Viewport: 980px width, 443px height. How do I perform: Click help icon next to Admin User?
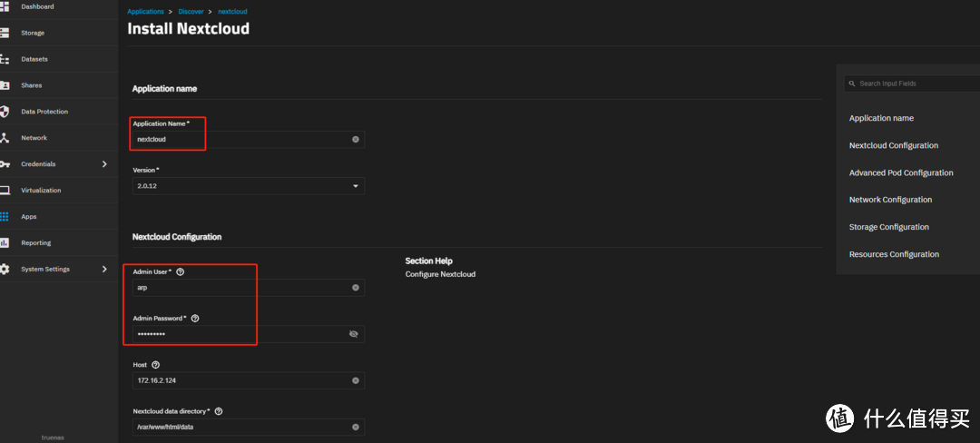click(180, 271)
